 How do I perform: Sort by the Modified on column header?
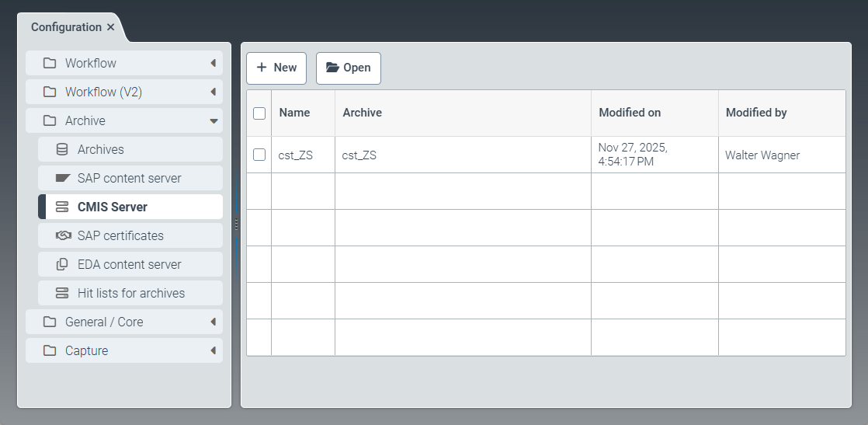[630, 113]
